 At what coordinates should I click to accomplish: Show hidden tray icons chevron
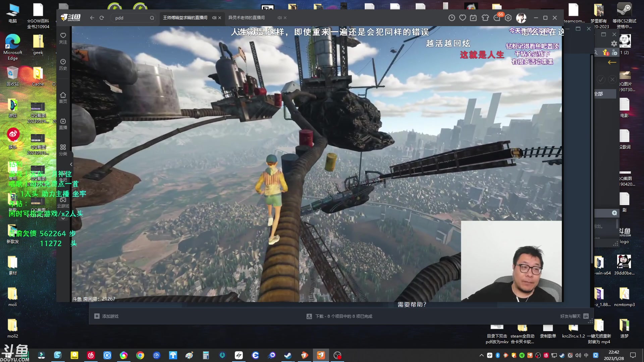(482, 355)
